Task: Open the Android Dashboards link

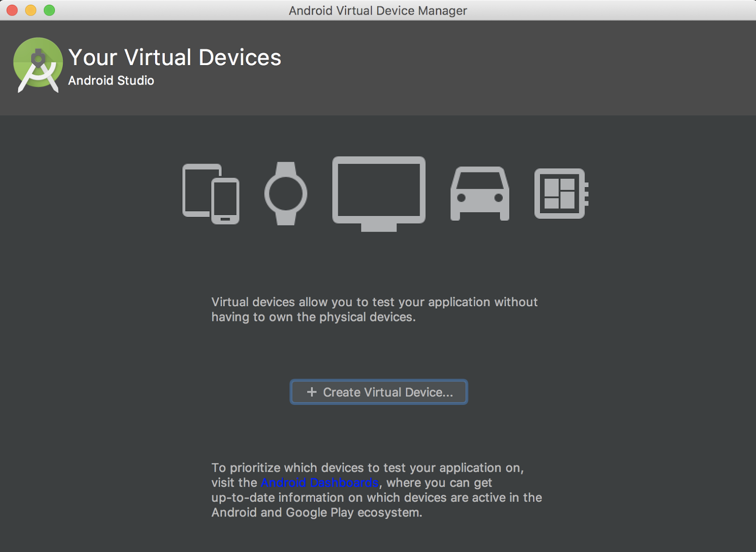Action: 320,483
